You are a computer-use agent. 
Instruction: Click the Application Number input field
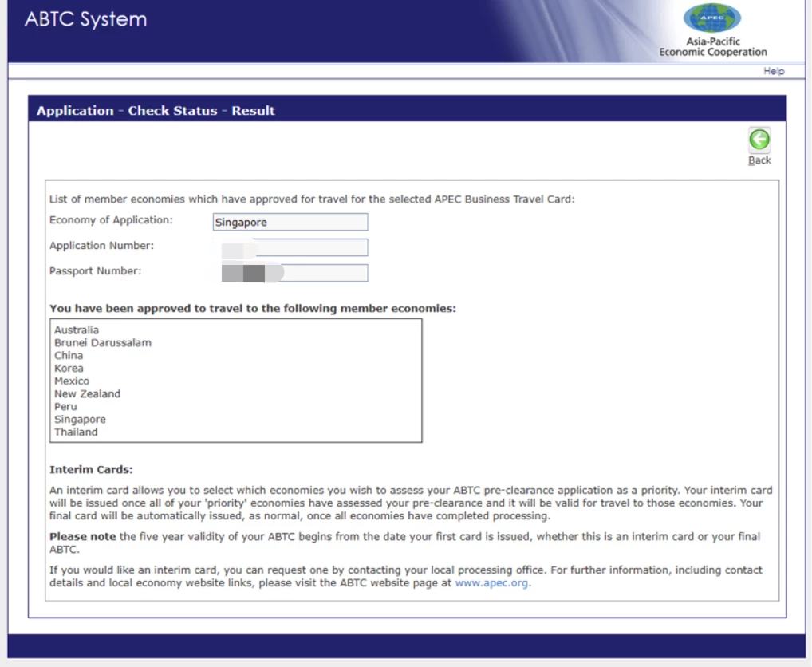coord(290,247)
